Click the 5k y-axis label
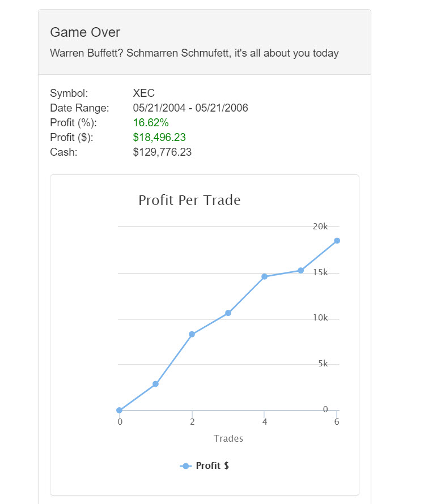 (323, 364)
